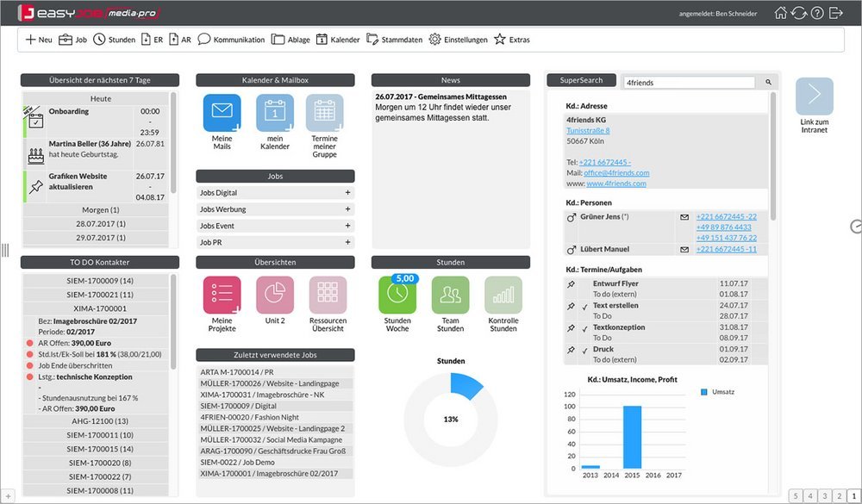The height and width of the screenshot is (504, 862).
Task: Open the Meine Mails icon
Action: point(222,113)
